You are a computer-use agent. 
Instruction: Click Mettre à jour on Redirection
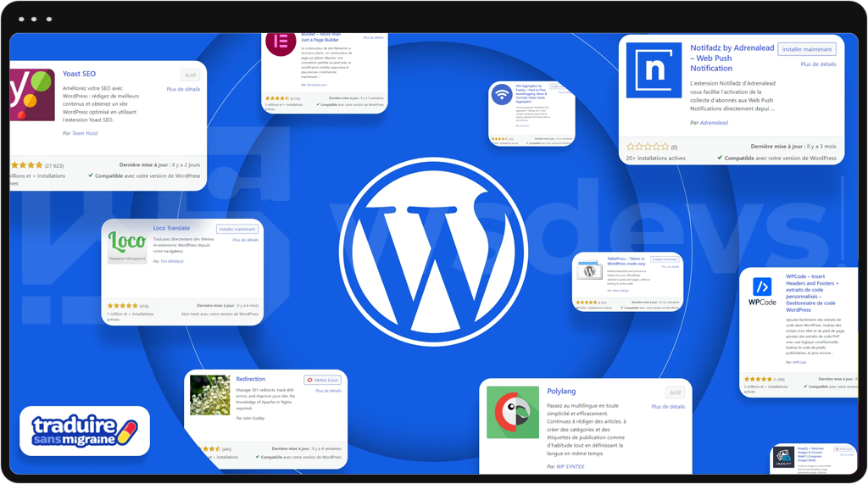pos(322,380)
